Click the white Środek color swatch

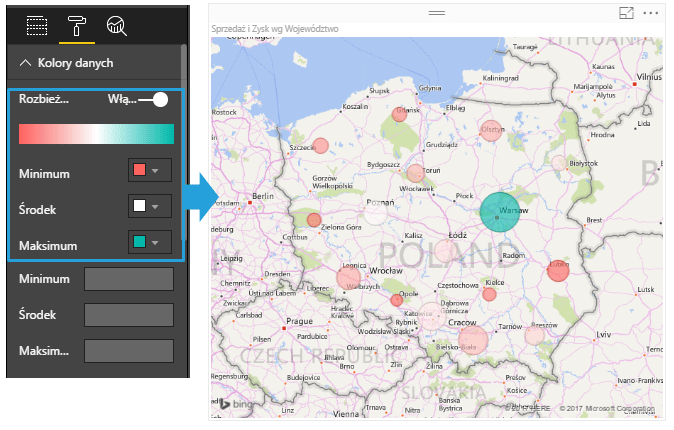tap(139, 207)
